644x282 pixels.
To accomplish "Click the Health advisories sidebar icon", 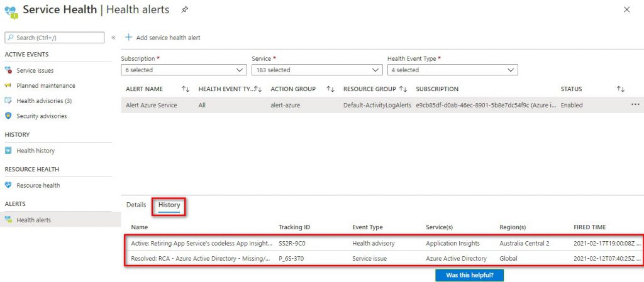I will pyautogui.click(x=9, y=101).
